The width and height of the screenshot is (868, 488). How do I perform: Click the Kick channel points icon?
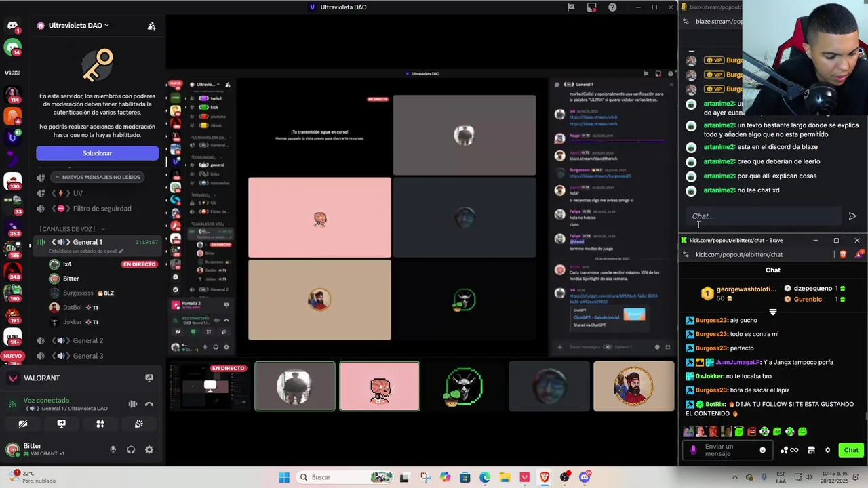pyautogui.click(x=789, y=450)
